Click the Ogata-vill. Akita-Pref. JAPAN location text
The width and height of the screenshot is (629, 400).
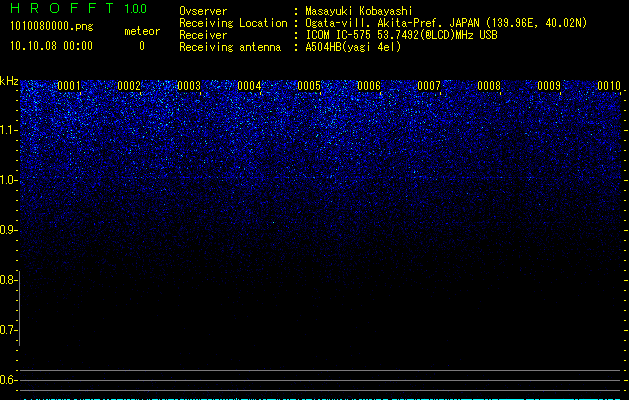pos(446,23)
